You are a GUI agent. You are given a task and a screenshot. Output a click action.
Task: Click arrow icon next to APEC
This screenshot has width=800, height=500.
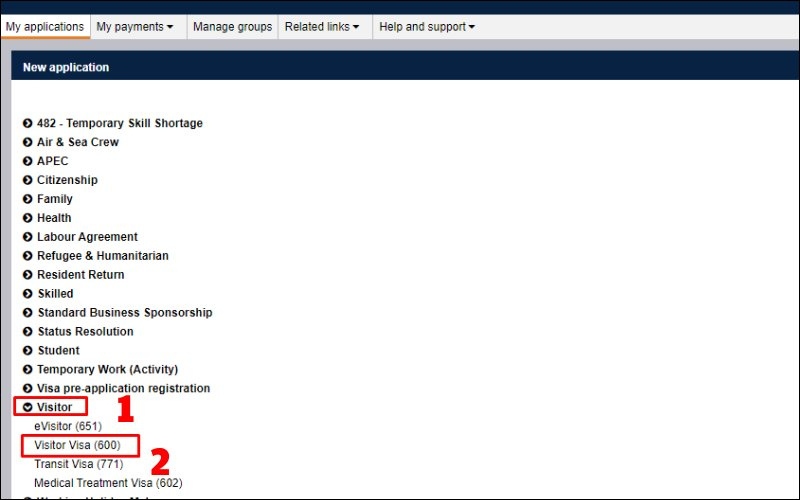click(x=28, y=161)
